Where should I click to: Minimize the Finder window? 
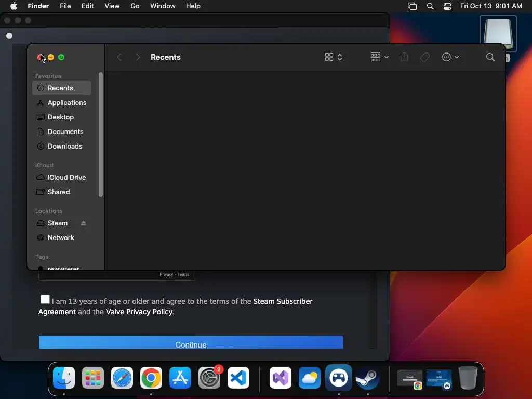point(51,57)
